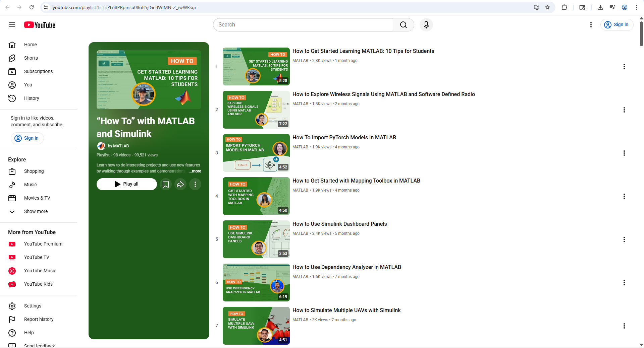Screen dimensions: 644x348
Task: Click Sign in button in top header
Action: click(x=616, y=25)
